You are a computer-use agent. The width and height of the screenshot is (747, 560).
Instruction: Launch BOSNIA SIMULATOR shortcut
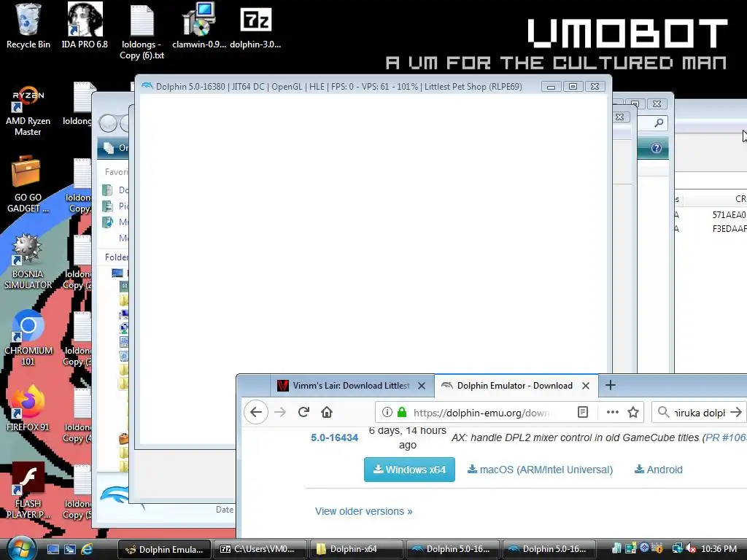point(28,262)
